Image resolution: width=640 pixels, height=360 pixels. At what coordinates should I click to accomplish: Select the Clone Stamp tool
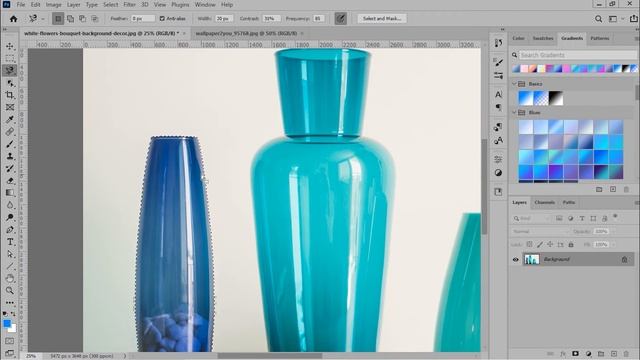click(x=10, y=156)
